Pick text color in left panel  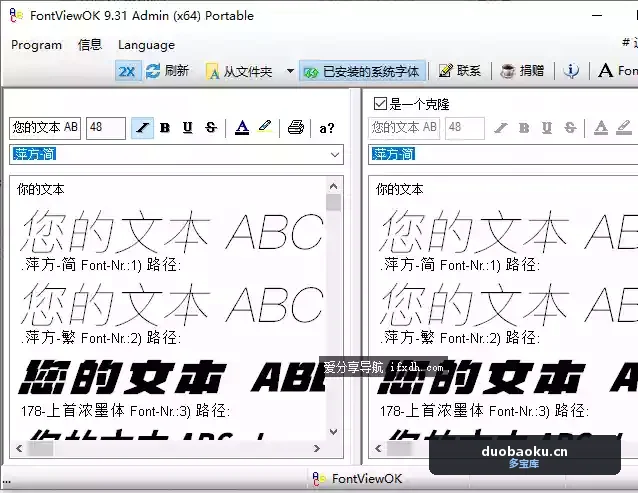242,127
